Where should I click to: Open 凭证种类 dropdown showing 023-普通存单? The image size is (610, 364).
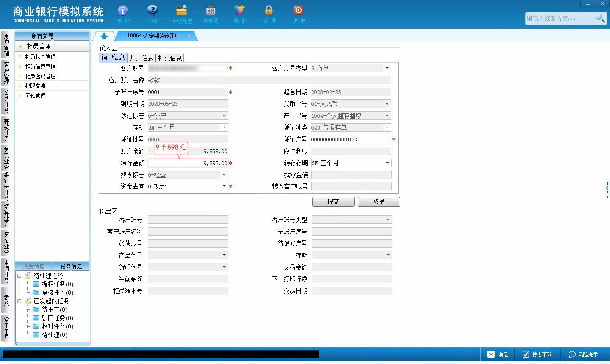pos(387,127)
